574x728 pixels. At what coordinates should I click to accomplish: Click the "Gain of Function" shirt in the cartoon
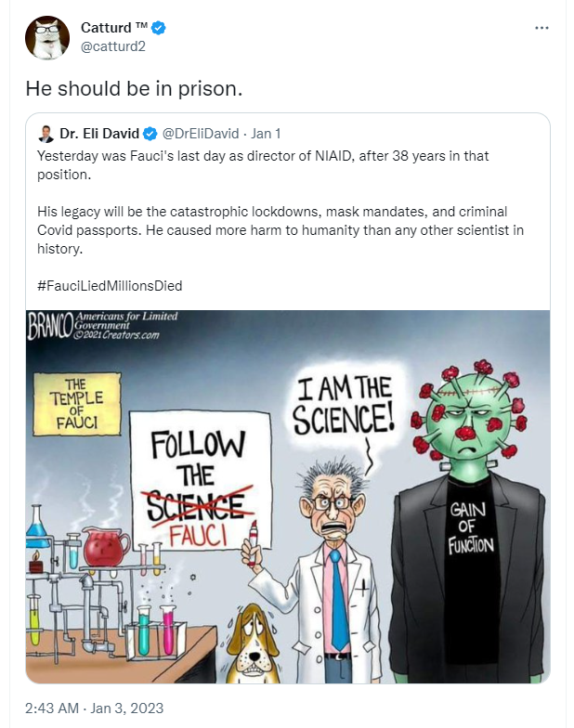click(472, 527)
